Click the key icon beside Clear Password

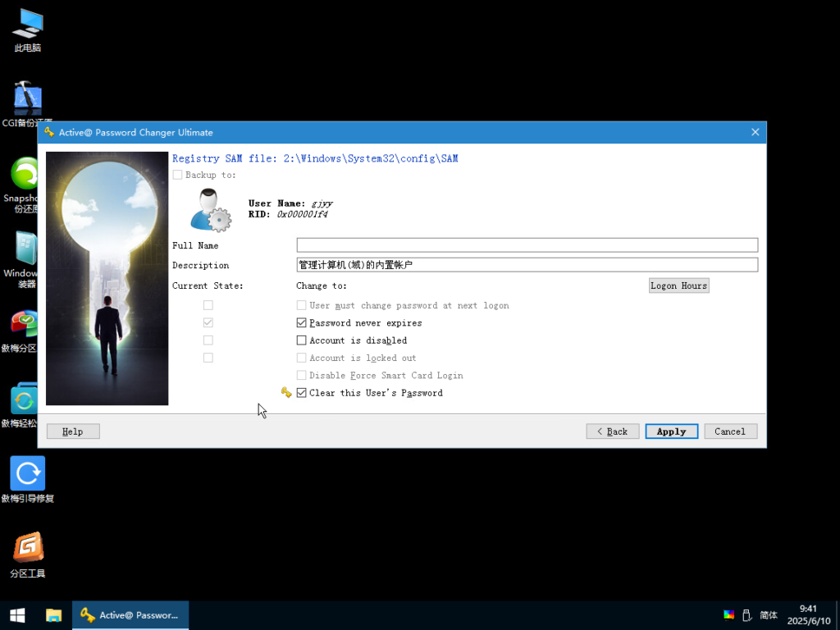tap(286, 393)
